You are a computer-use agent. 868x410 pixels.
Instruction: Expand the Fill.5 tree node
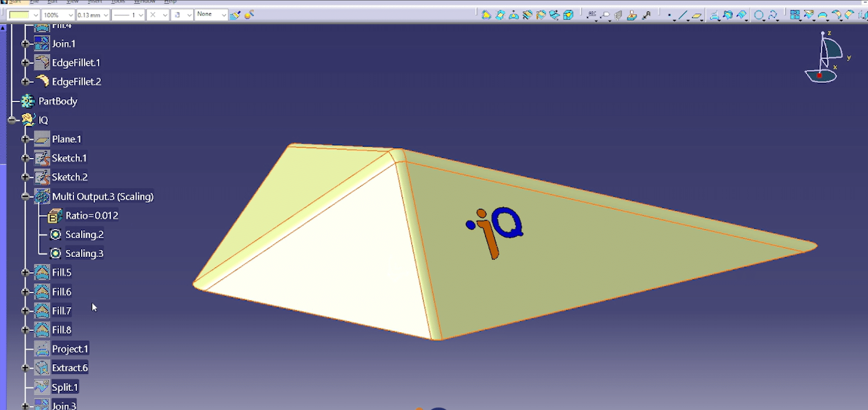point(25,272)
